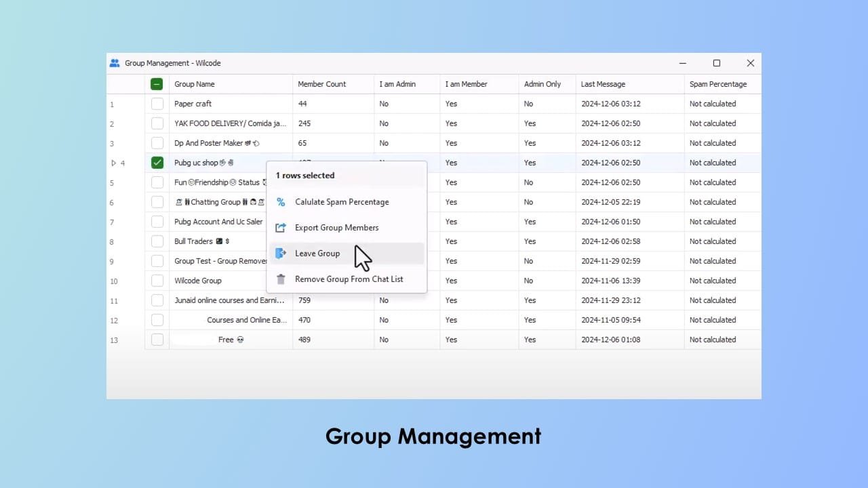Select Leave Group from context menu
868x488 pixels.
(317, 253)
